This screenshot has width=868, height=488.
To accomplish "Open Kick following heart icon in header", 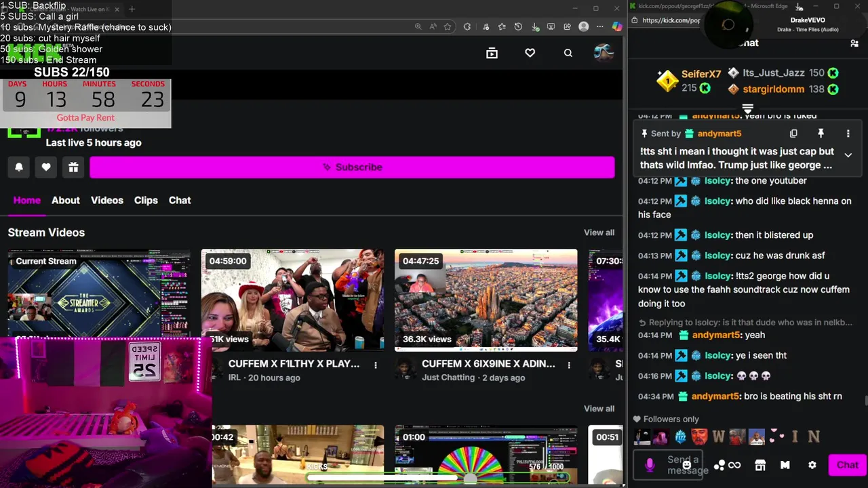I will pyautogui.click(x=530, y=53).
